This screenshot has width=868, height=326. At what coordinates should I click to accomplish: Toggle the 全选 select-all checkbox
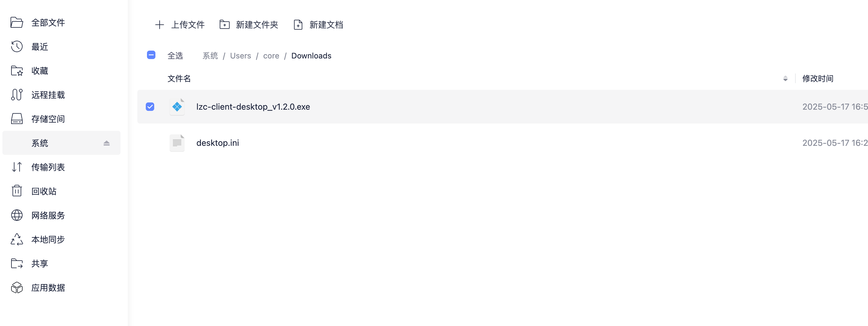[151, 55]
